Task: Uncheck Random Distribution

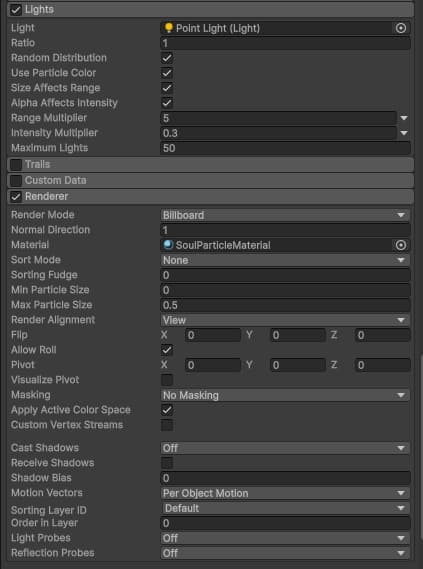Action: [x=167, y=58]
